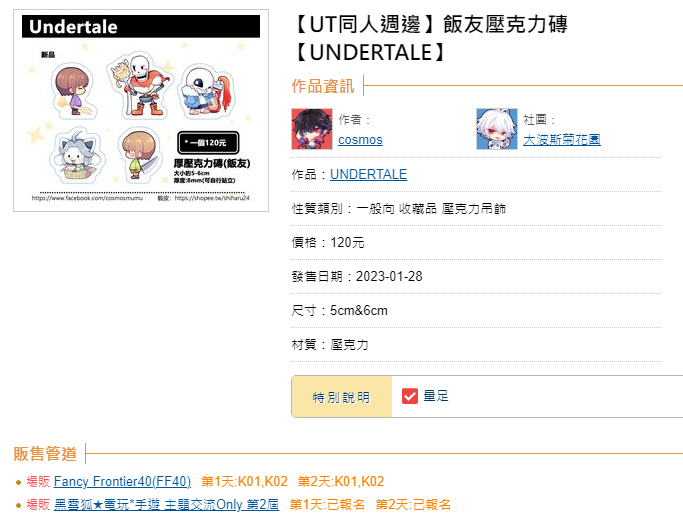Viewport: 683px width, 529px height.
Task: Open the cosmos author link
Action: point(360,139)
